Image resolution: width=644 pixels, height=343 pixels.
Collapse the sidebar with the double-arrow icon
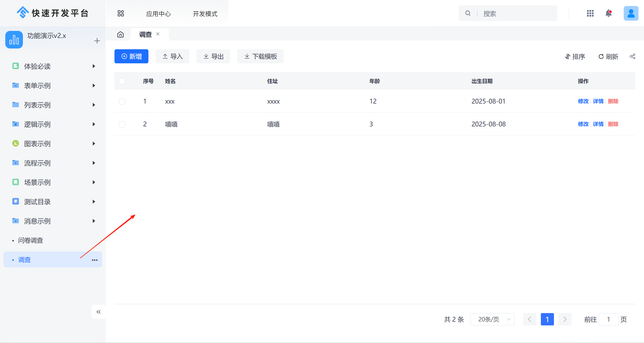(x=98, y=312)
